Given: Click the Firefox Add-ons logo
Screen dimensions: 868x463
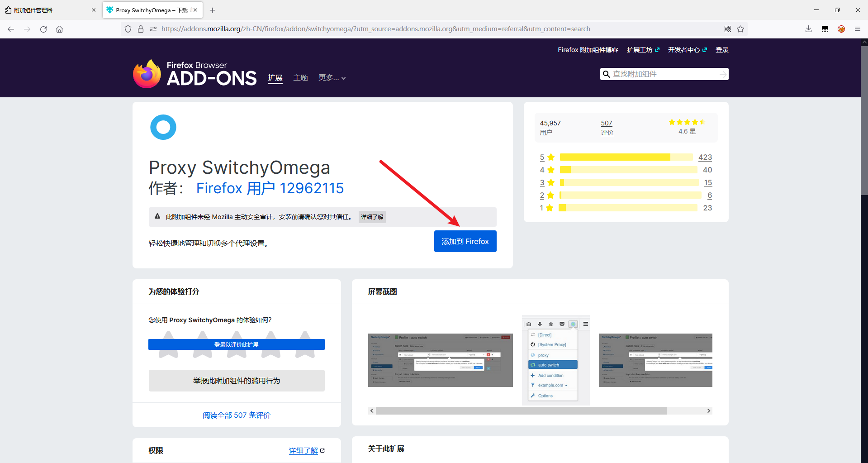Looking at the screenshot, I should 195,74.
